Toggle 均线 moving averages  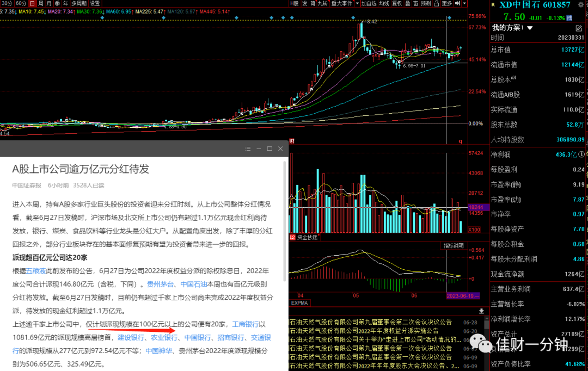[384, 3]
